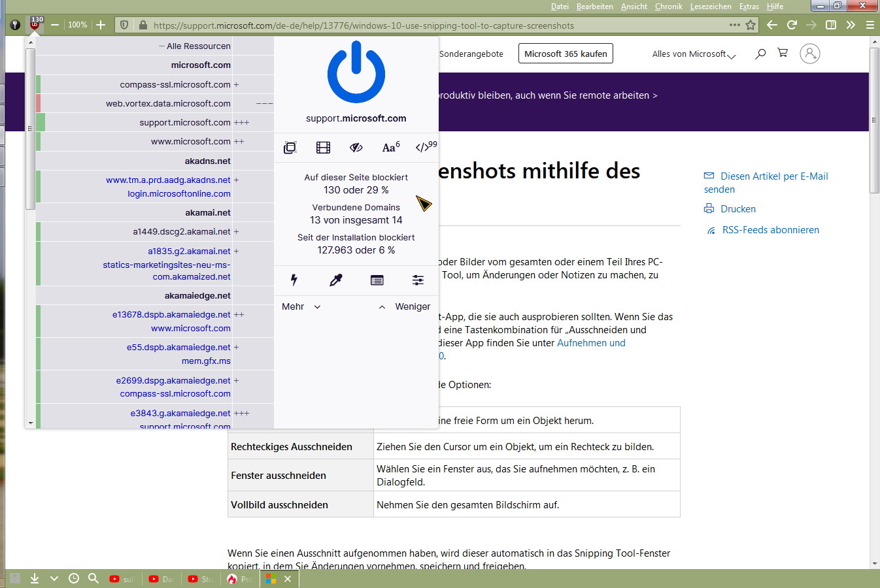Viewport: 880px width, 588px height.
Task: Click the key icon in Firefox toolbar
Action: [x=15, y=25]
